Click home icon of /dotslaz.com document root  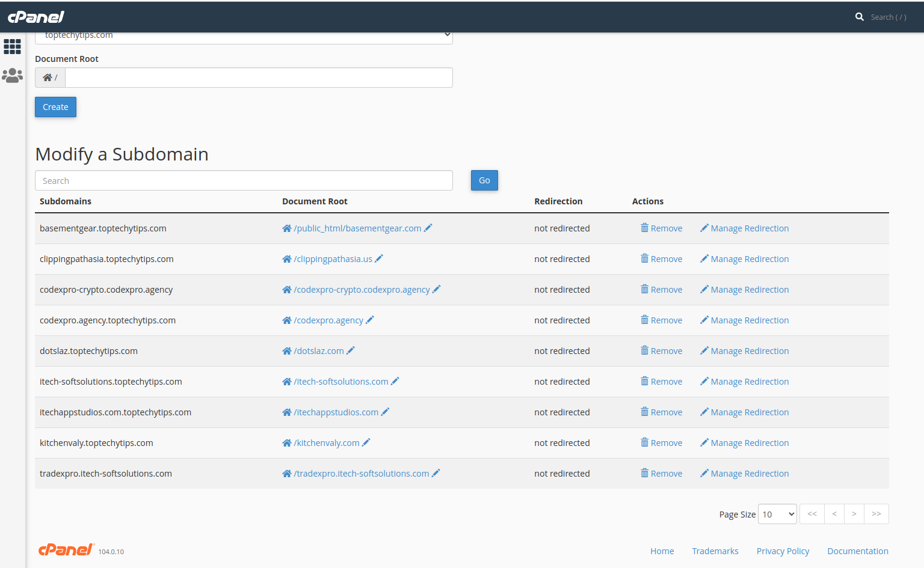pyautogui.click(x=287, y=351)
